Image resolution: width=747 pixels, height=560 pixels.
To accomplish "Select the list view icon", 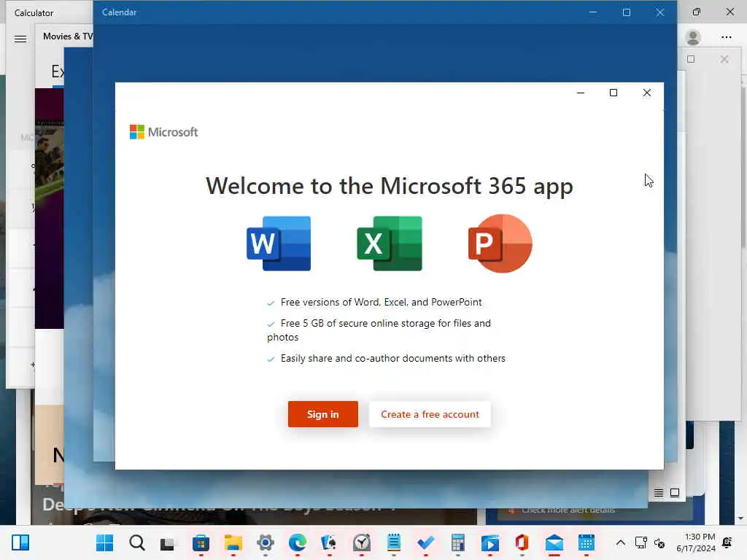I will pyautogui.click(x=659, y=492).
